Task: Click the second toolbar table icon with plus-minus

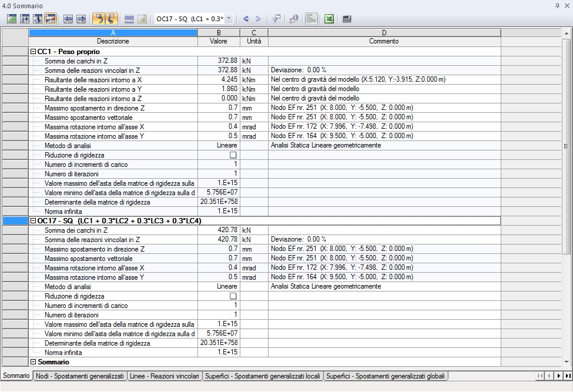Action: [x=25, y=19]
